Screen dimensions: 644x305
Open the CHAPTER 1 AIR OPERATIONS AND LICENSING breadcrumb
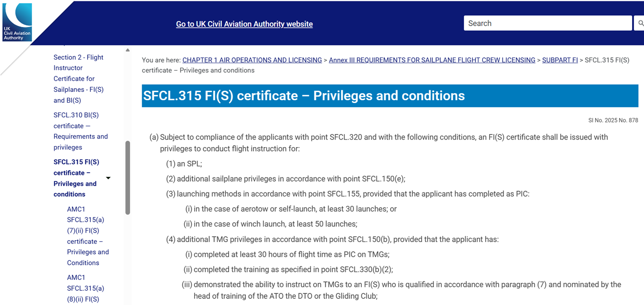pos(252,60)
